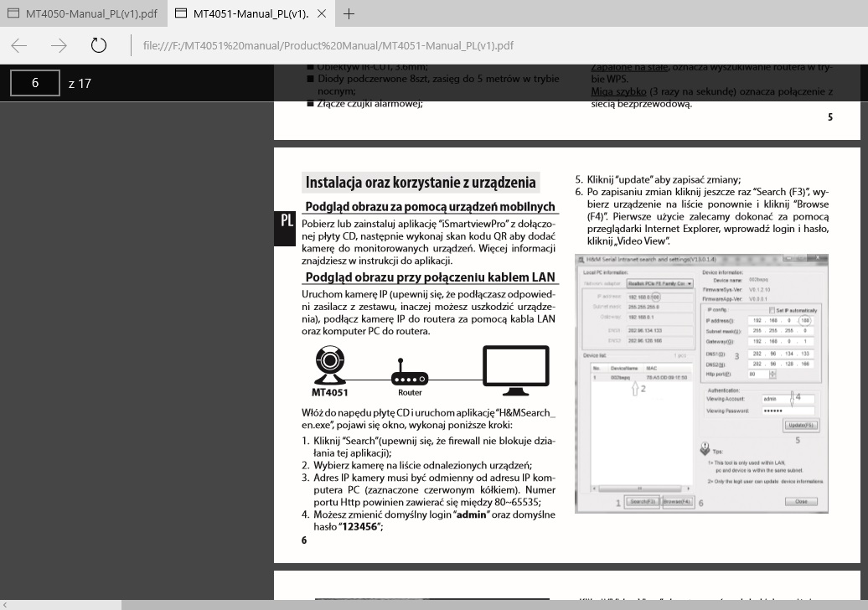Click the Search(F3) button
Screen dimensions: 868x610
tap(642, 500)
